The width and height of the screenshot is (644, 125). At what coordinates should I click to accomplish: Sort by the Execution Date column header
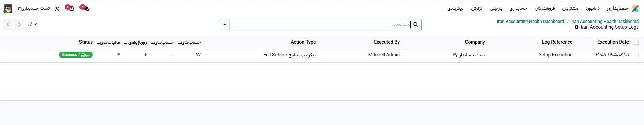(613, 42)
